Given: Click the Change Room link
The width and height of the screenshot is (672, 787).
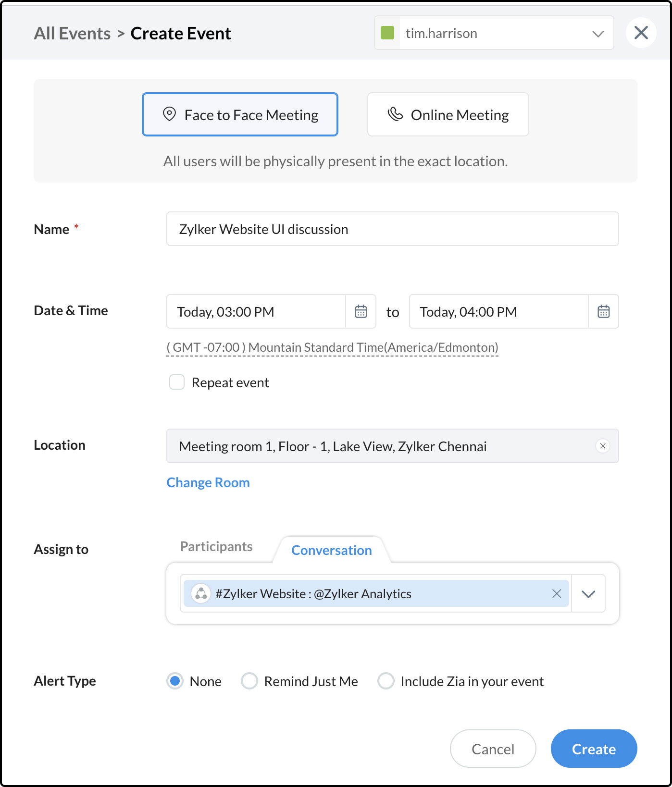Looking at the screenshot, I should click(208, 482).
